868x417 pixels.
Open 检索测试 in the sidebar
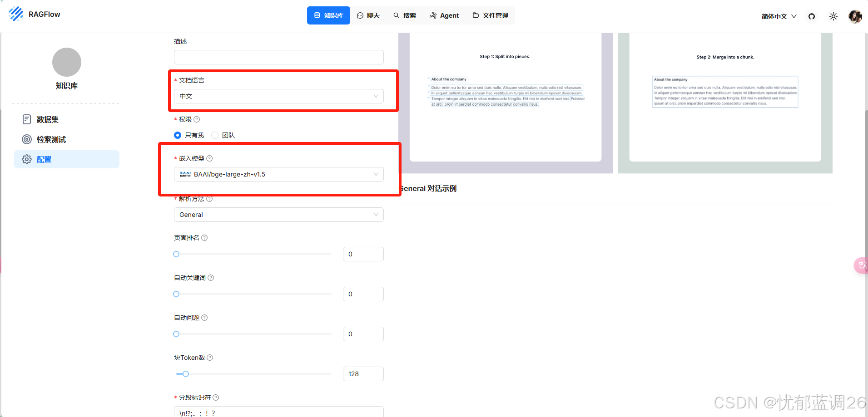[x=67, y=139]
